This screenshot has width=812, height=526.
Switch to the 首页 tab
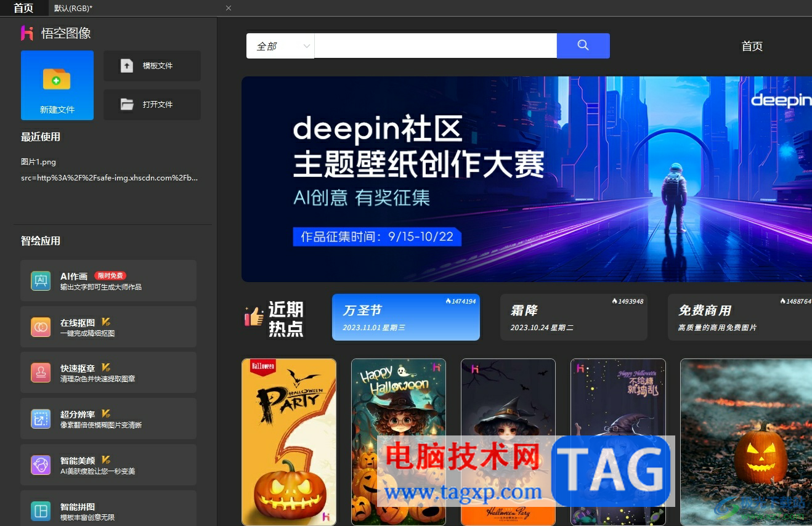click(x=23, y=8)
